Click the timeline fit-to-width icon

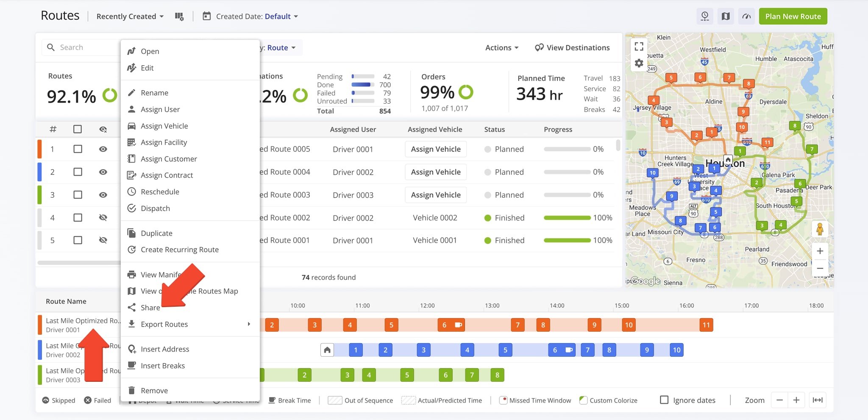coord(817,400)
